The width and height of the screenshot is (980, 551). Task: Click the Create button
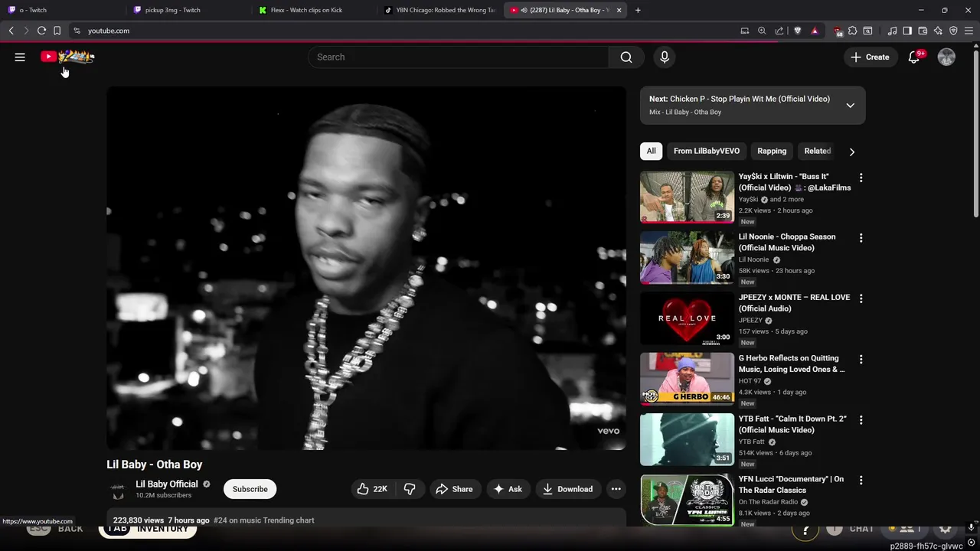click(871, 57)
